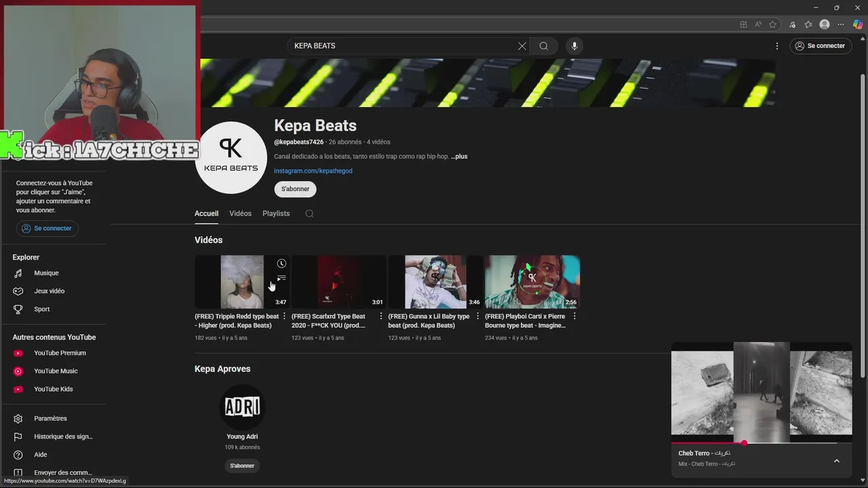Open options menu for Gunna video
868x488 pixels.
[x=477, y=317]
